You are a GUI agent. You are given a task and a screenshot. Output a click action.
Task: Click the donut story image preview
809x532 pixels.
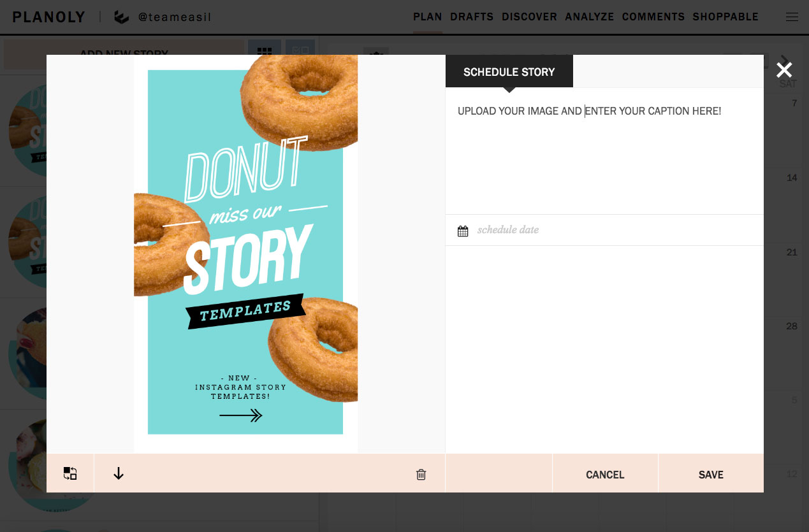coord(245,254)
